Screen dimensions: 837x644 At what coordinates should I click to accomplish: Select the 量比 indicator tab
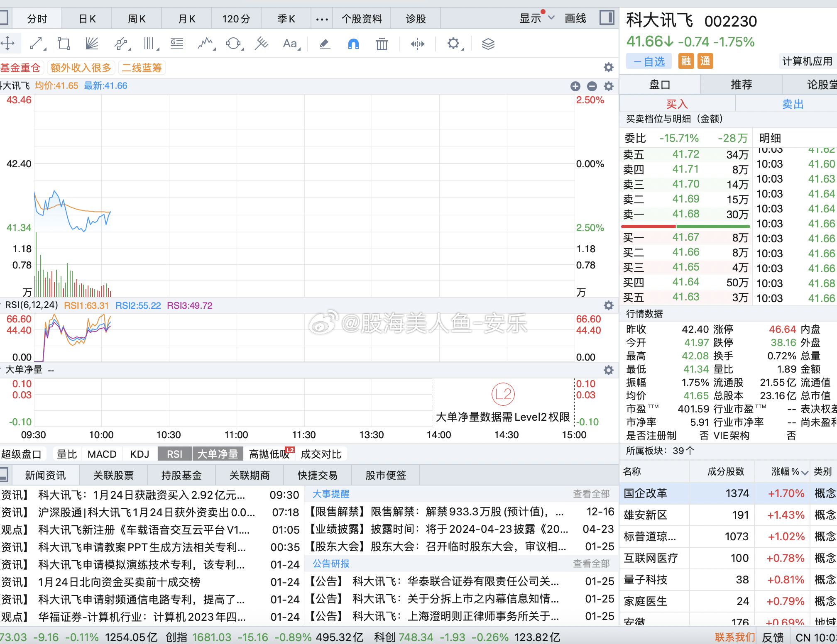pos(67,454)
